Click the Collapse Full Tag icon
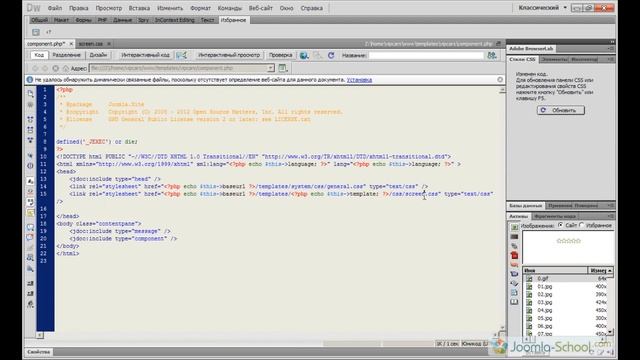Viewport: 640px width, 360px height. pos(31,119)
